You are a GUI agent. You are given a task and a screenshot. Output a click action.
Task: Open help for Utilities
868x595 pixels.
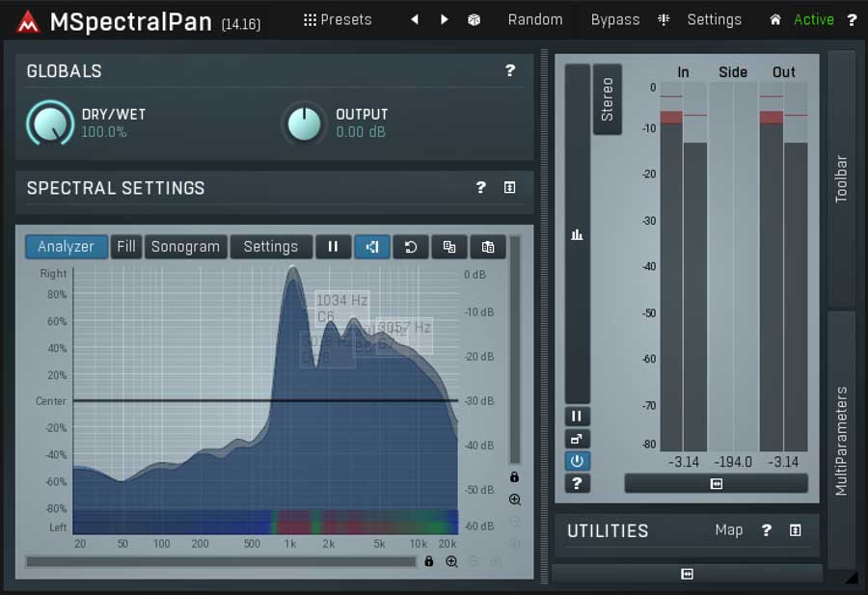tap(766, 530)
